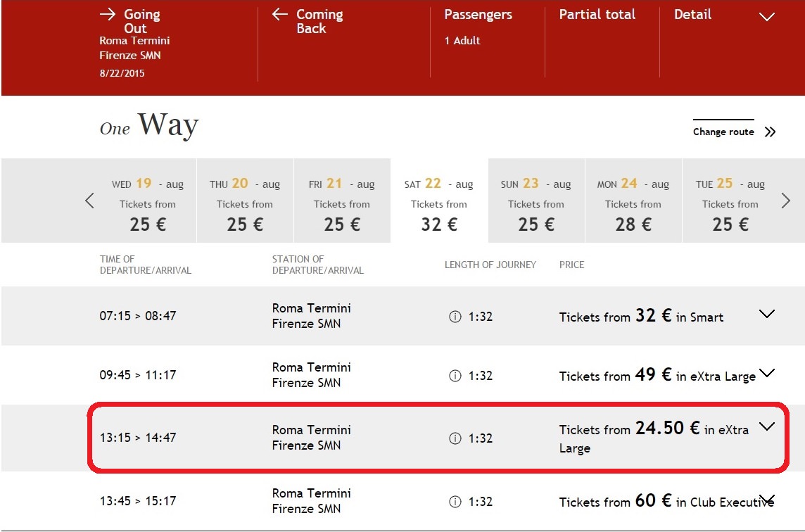The width and height of the screenshot is (805, 532).
Task: Click the Going Out arrow icon
Action: [108, 14]
